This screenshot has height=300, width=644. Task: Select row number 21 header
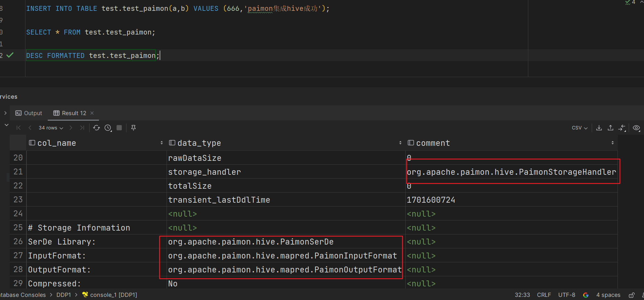click(x=18, y=172)
